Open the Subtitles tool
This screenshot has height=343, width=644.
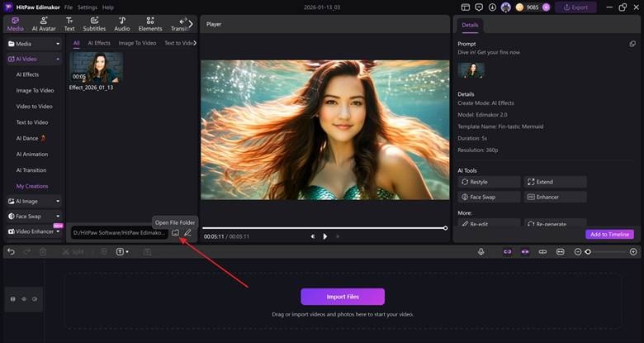(x=94, y=24)
